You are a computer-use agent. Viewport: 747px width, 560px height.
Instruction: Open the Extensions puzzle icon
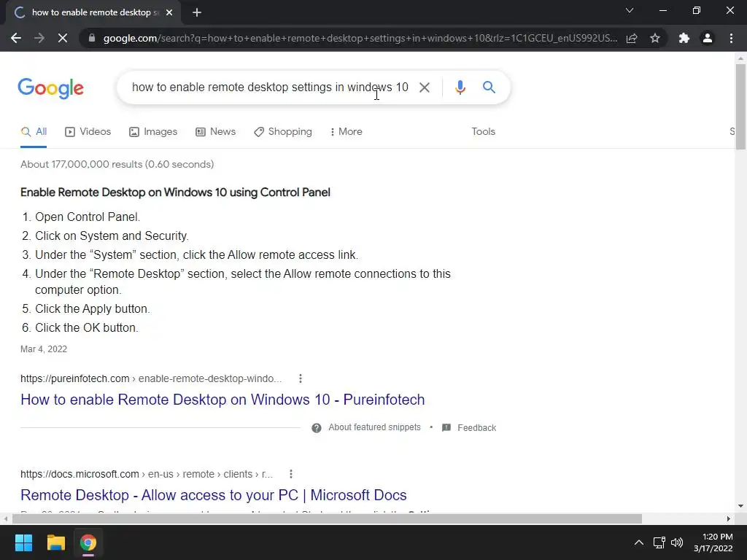[x=684, y=38]
